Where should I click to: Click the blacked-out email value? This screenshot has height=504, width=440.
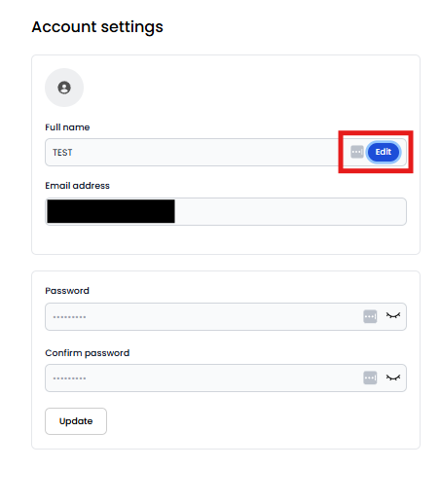(x=111, y=211)
